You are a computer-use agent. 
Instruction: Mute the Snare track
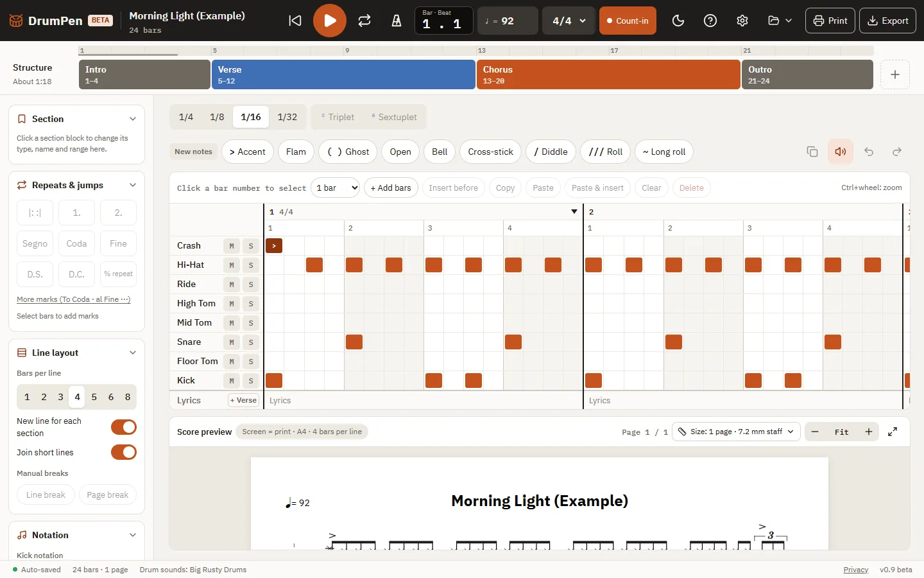(x=232, y=342)
